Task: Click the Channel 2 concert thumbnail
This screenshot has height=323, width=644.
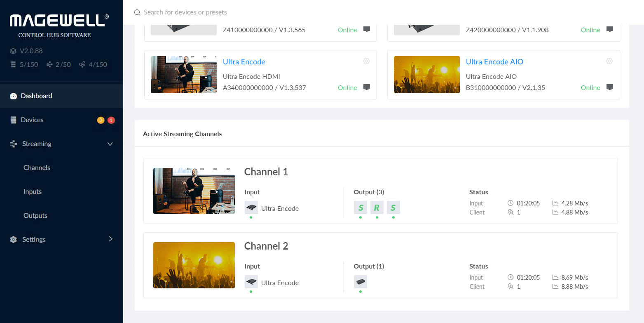Action: coord(194,265)
